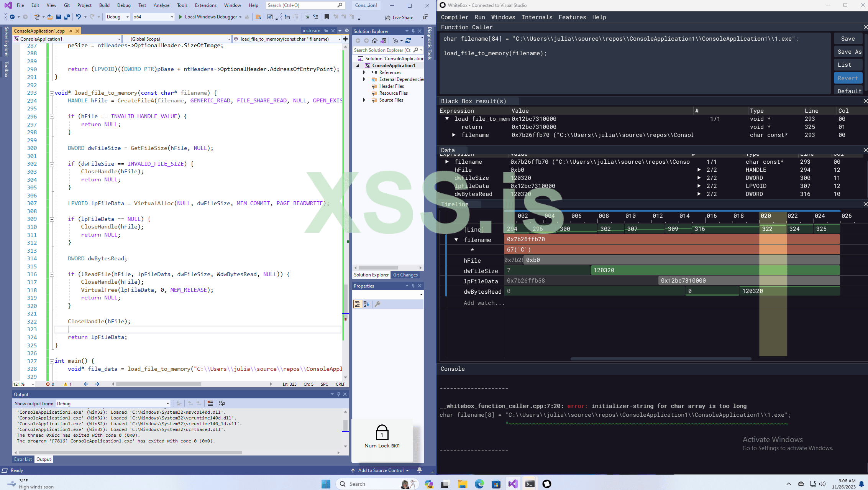This screenshot has width=868, height=490.
Task: Switch to the Git Changes tab
Action: tap(405, 275)
